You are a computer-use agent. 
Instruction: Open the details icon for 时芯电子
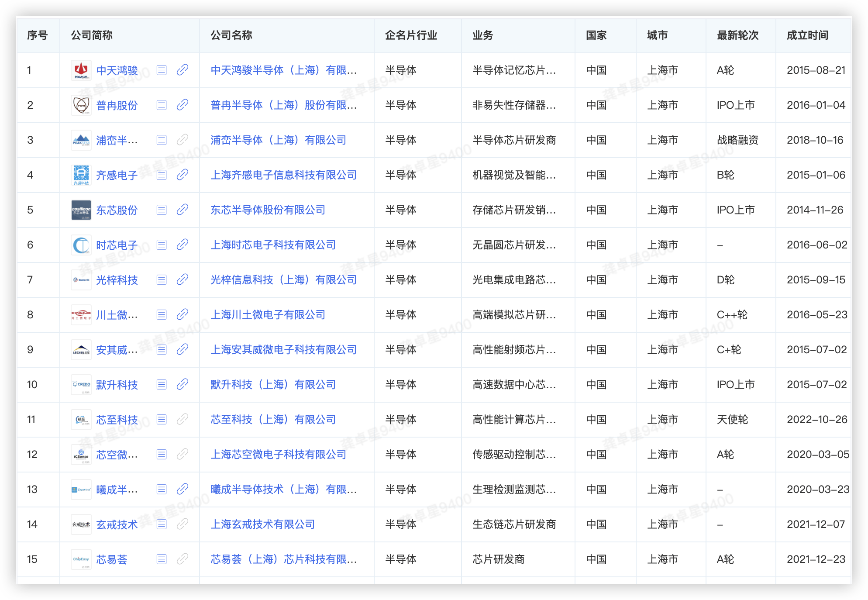(162, 245)
